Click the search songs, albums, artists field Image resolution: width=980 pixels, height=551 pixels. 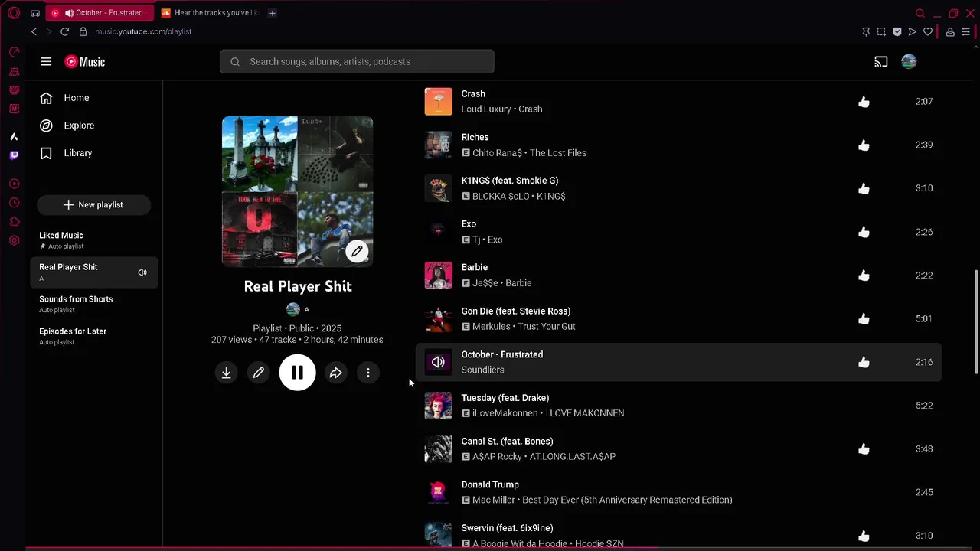pos(357,62)
